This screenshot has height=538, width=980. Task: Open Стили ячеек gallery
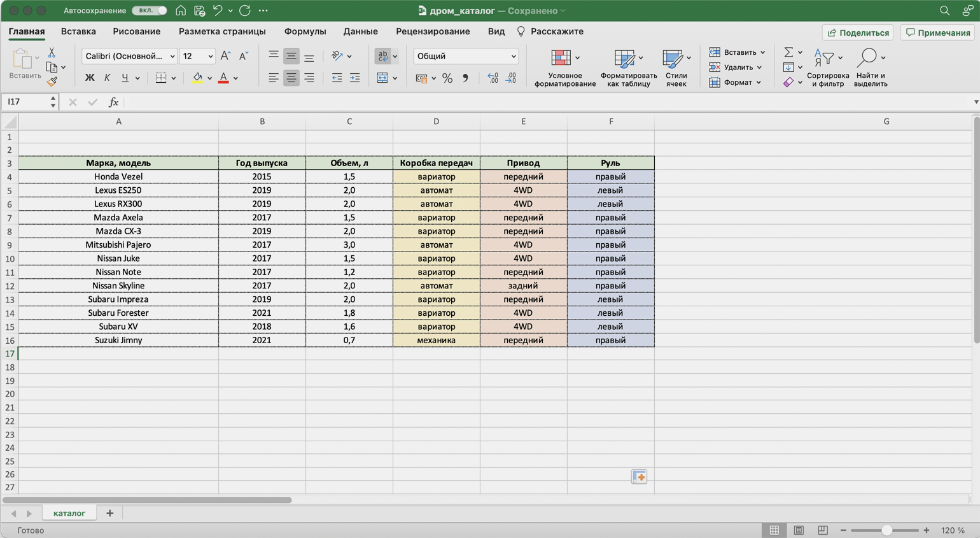(676, 67)
